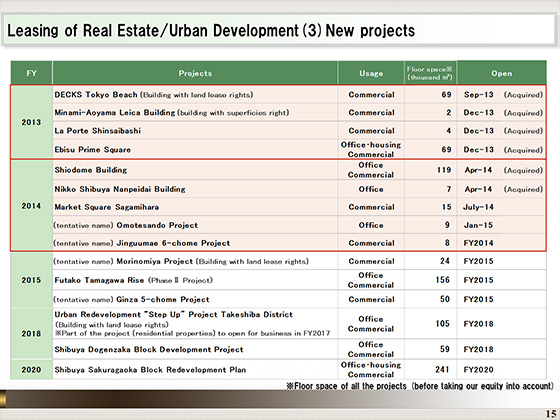Select 'La Porte Shinsaibashi' project name

pyautogui.click(x=98, y=131)
